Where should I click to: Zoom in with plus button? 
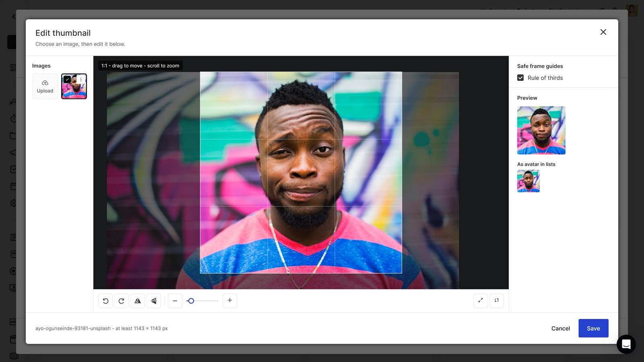pyautogui.click(x=230, y=300)
